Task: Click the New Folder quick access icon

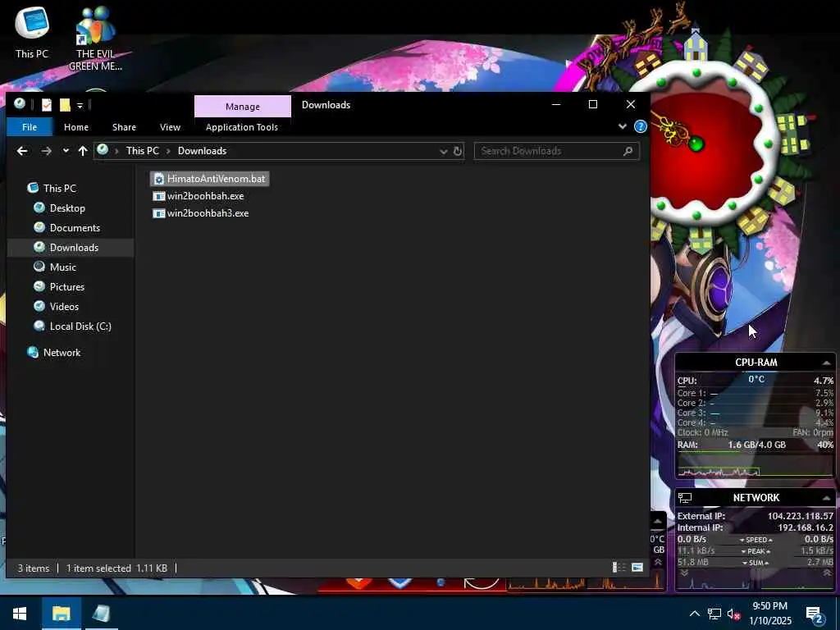Action: pyautogui.click(x=65, y=104)
